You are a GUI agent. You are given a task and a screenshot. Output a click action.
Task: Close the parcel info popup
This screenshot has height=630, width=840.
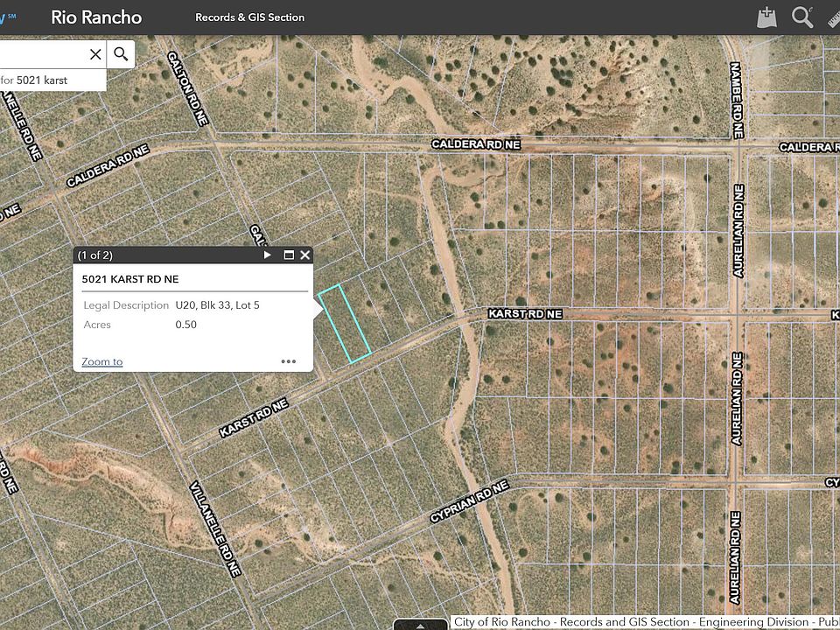click(x=304, y=255)
